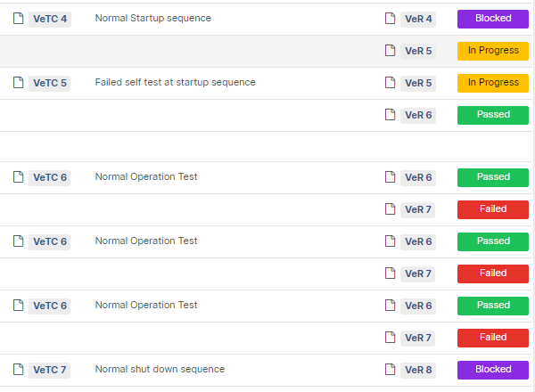
Task: Select the page icon next to VeR 8
Action: 390,370
